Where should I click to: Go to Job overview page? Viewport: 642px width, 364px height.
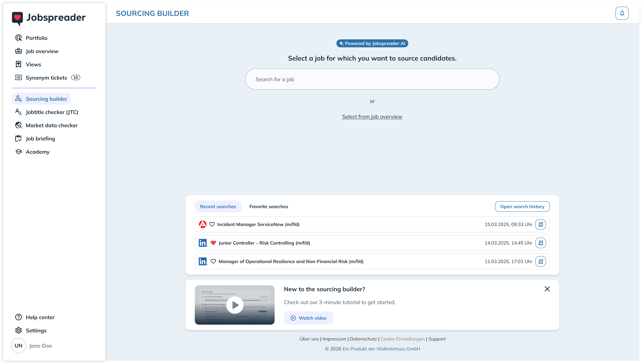tap(42, 51)
